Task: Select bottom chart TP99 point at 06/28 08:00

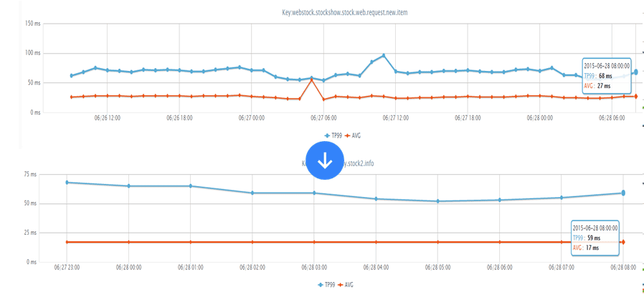Action: tap(623, 193)
